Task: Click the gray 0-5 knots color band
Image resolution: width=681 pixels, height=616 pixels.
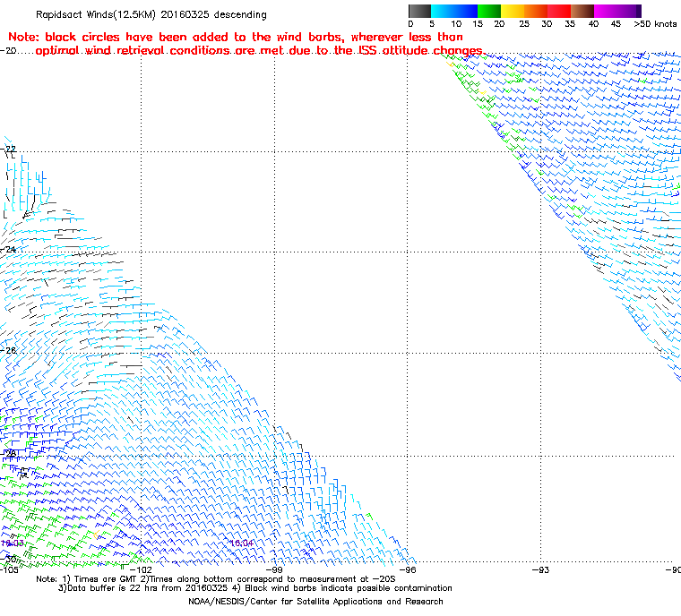Action: tap(419, 11)
